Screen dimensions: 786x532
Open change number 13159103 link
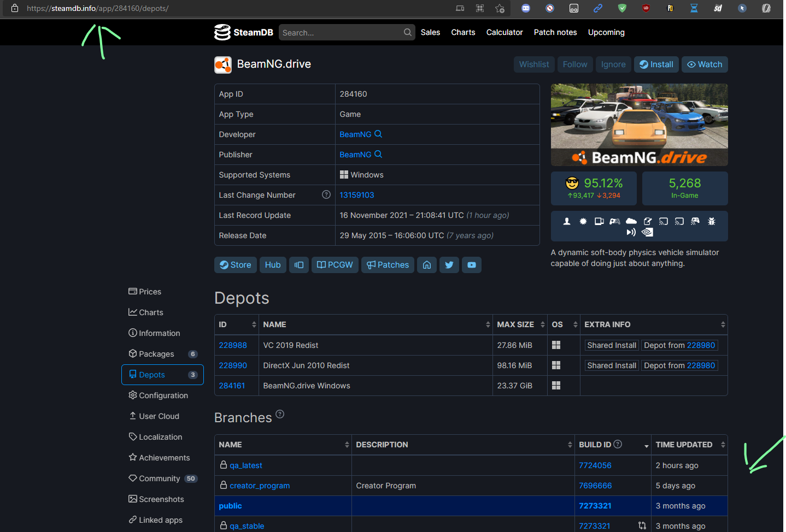tap(357, 195)
